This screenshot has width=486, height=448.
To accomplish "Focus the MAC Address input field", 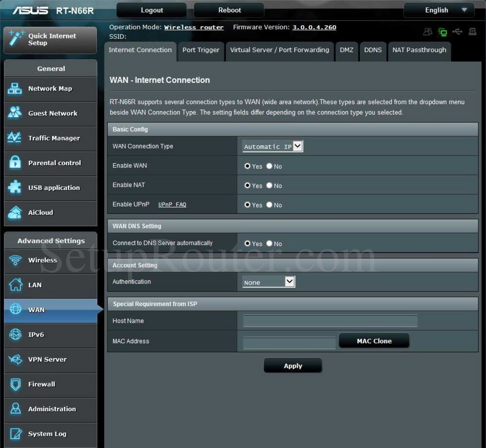I will [289, 343].
